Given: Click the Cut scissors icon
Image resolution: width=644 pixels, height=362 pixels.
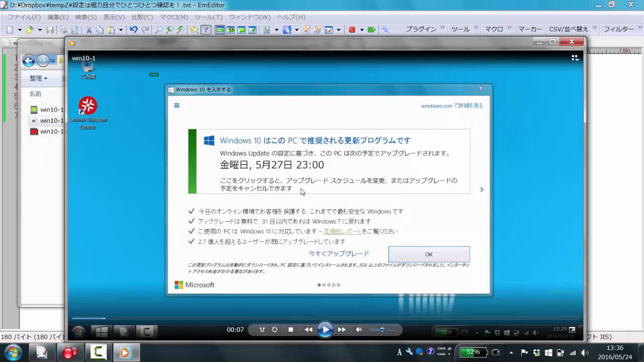Looking at the screenshot, I should click(x=89, y=30).
